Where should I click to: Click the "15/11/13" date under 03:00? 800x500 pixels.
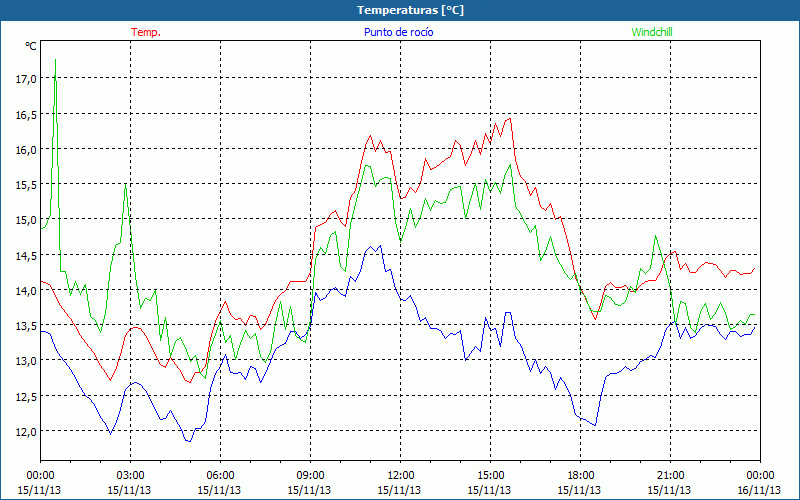click(129, 490)
